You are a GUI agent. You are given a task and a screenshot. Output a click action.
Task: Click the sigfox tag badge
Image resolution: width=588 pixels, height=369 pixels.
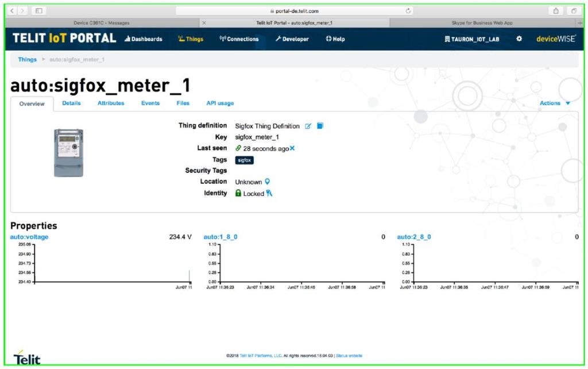pyautogui.click(x=245, y=160)
